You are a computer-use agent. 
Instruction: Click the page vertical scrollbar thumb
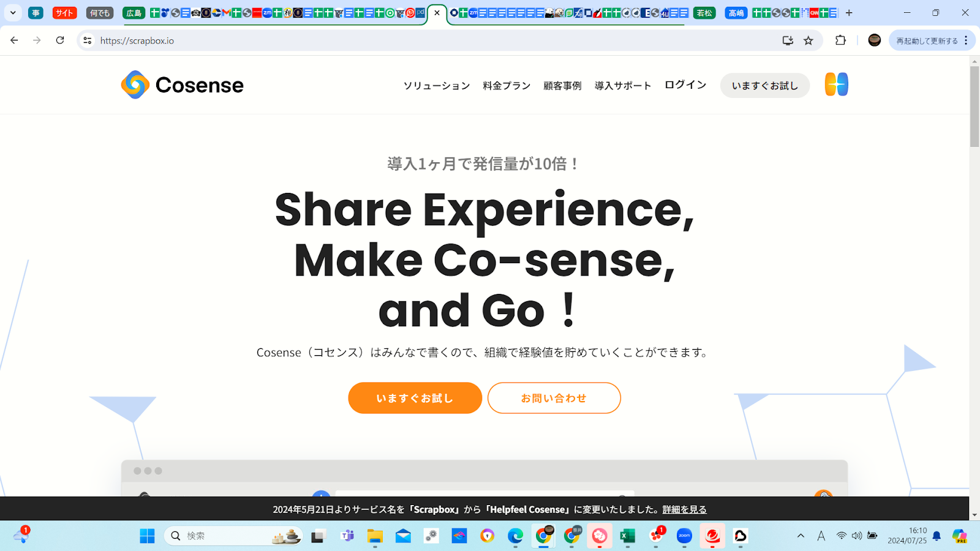[974, 107]
